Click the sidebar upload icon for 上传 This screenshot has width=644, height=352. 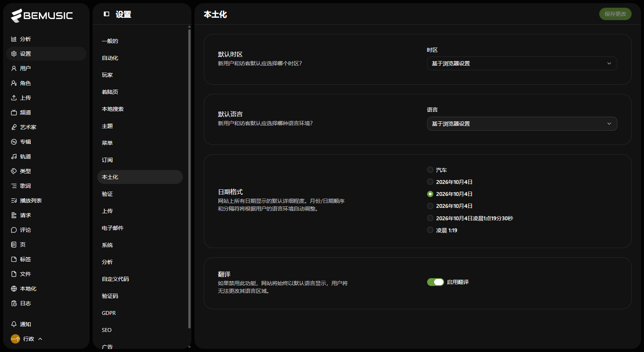coord(14,98)
